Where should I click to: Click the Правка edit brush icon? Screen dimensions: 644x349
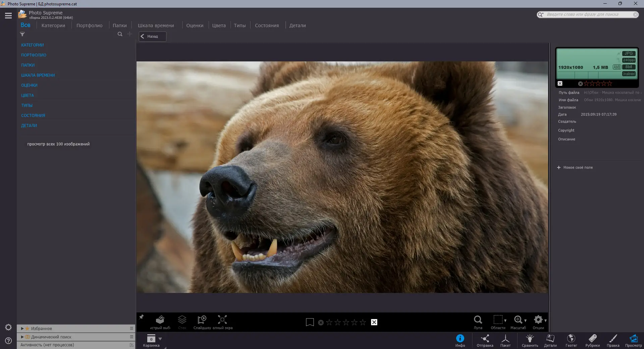point(613,339)
